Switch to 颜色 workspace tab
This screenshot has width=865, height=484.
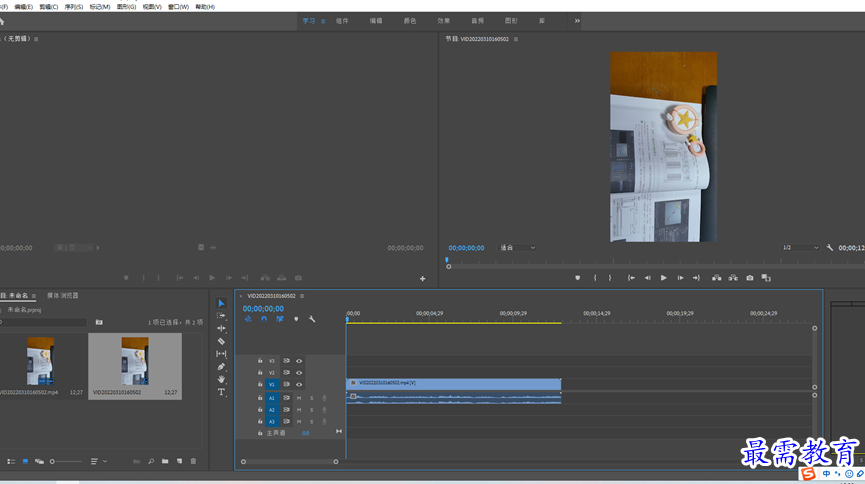(x=409, y=21)
